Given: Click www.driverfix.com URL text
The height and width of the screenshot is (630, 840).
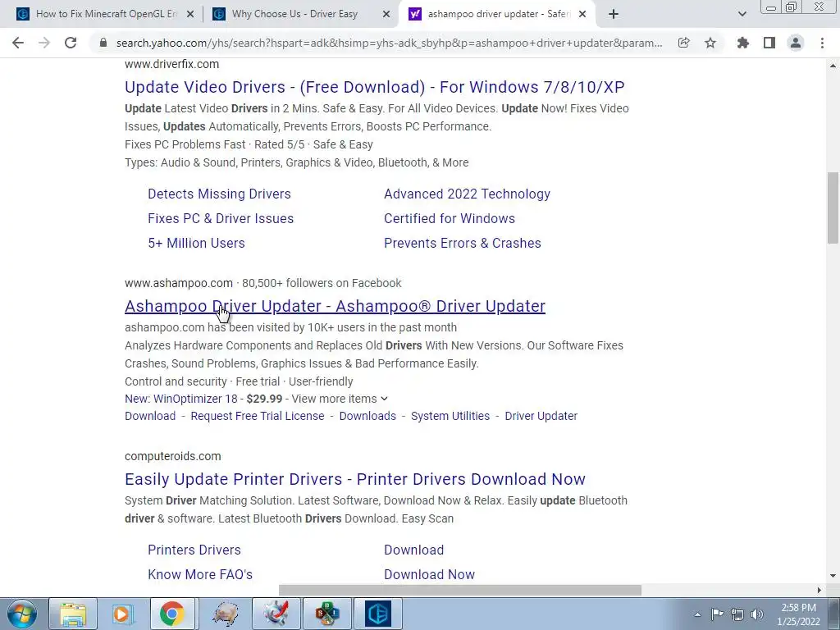Looking at the screenshot, I should [x=172, y=64].
